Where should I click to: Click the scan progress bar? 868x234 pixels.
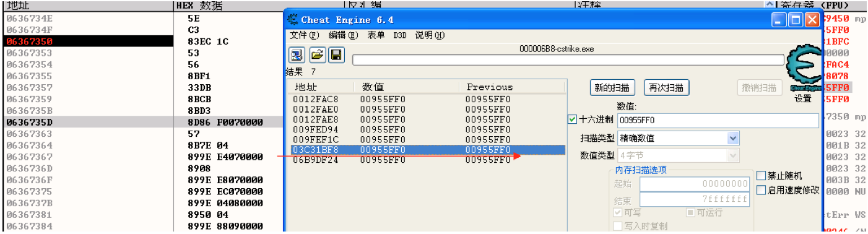[568, 60]
